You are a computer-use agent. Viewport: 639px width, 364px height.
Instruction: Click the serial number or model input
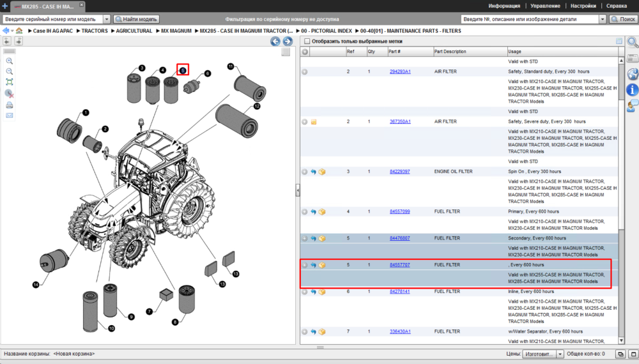click(x=53, y=19)
